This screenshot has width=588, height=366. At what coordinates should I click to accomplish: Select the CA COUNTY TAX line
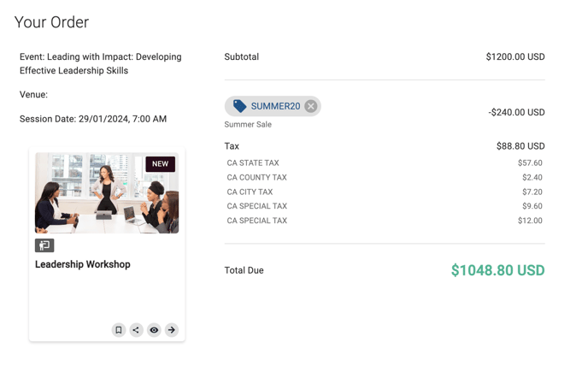[256, 177]
